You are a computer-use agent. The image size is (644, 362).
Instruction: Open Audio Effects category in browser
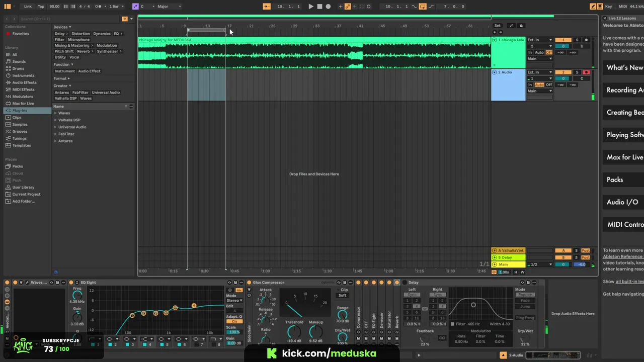pos(24,82)
